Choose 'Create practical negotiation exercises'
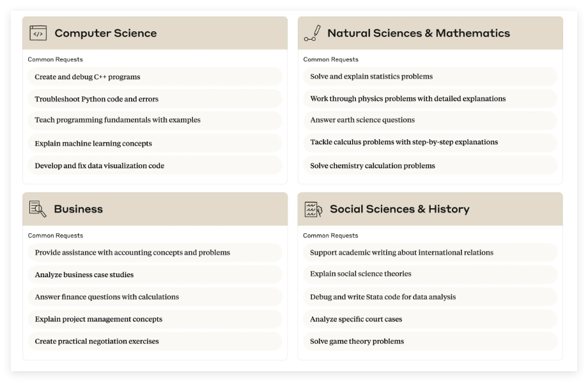This screenshot has width=588, height=382. (x=97, y=341)
